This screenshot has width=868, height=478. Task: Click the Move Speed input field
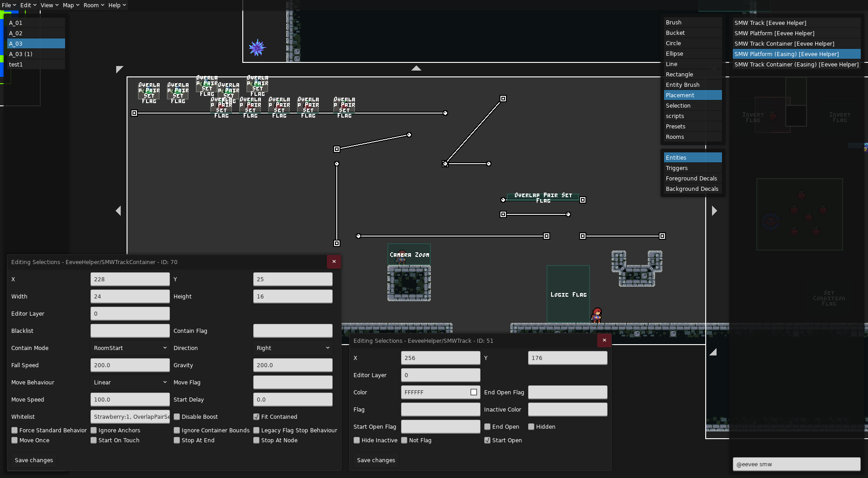click(130, 400)
